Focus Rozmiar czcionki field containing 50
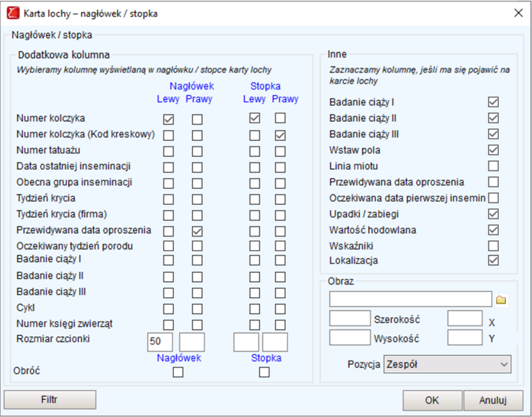Screen dimensions: 532x417 click(160, 342)
